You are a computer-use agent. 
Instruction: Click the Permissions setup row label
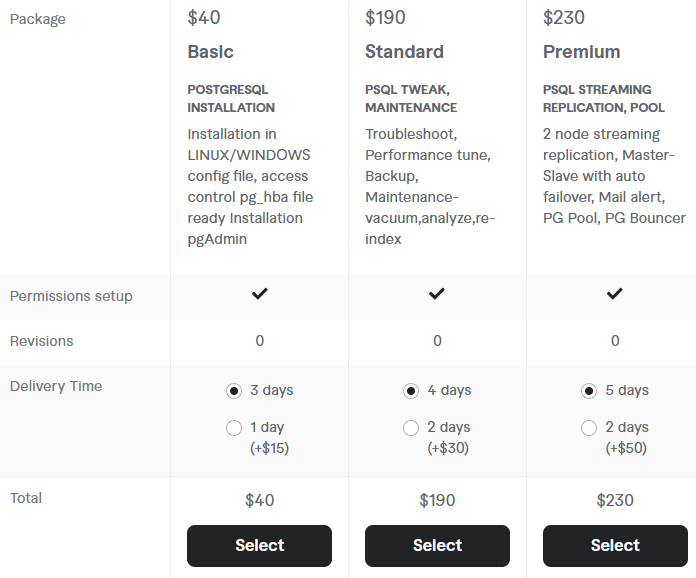71,296
